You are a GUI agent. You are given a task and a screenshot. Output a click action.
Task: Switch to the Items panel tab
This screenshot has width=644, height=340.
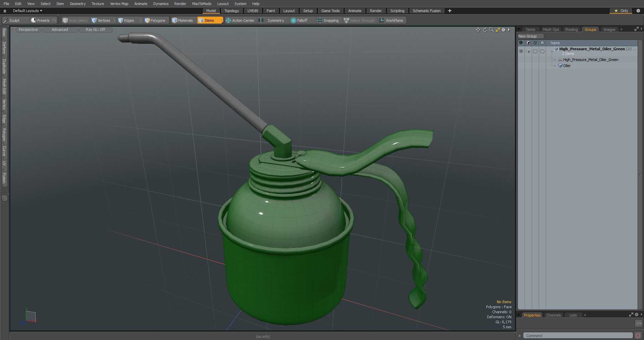(530, 29)
